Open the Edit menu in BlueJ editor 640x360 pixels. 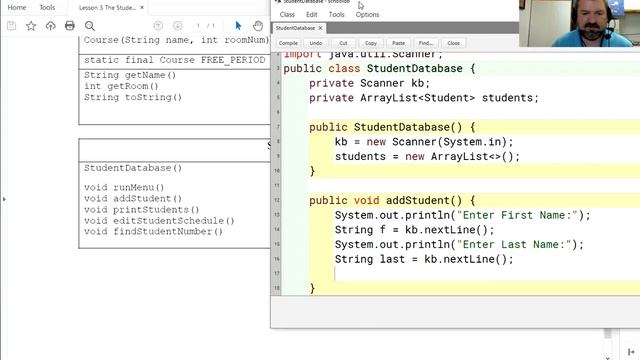(311, 14)
